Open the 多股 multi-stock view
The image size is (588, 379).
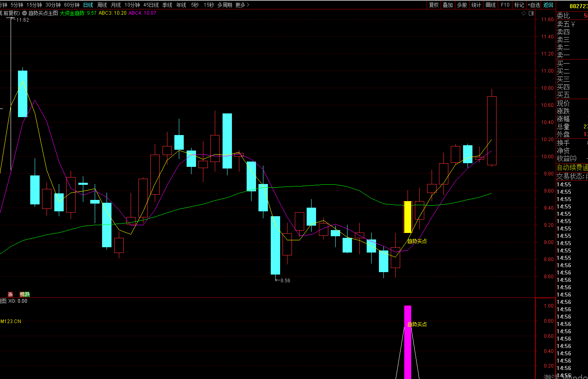point(462,5)
